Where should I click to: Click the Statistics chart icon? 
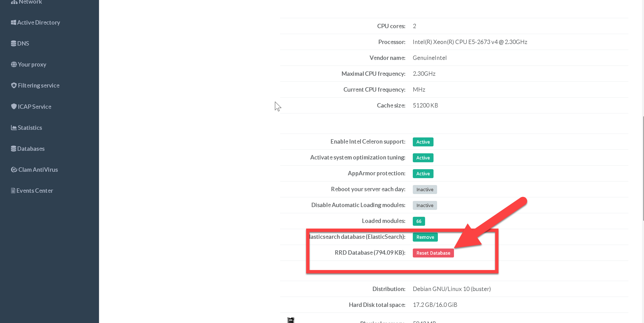14,127
